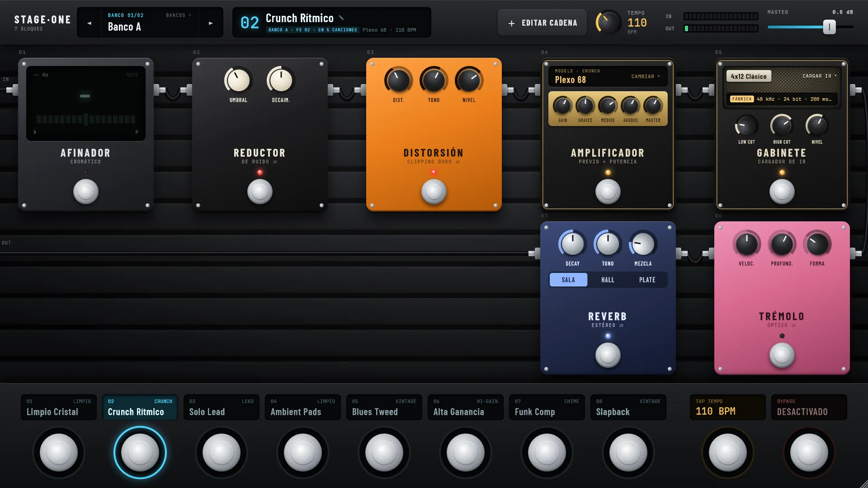Select the SALA reverb type
Image resolution: width=868 pixels, height=488 pixels.
(x=568, y=280)
